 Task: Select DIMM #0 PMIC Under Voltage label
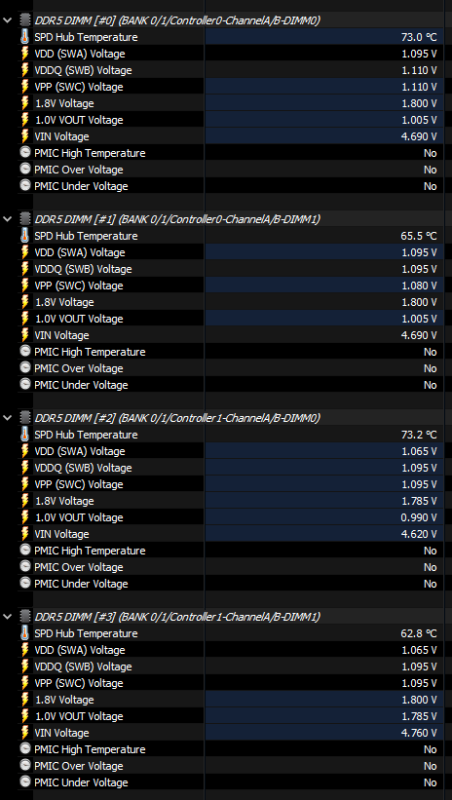click(x=81, y=186)
